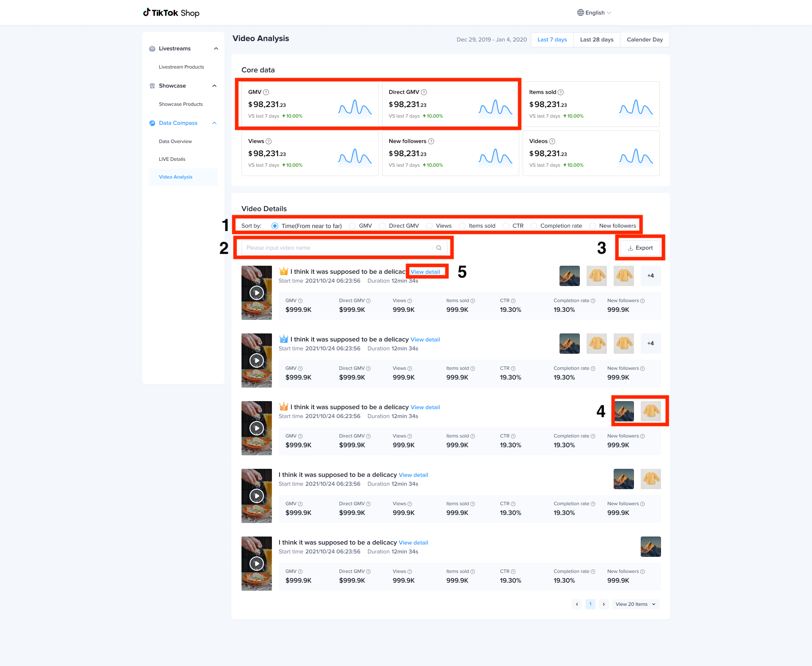The width and height of the screenshot is (812, 666).
Task: Collapse the Livestreams sidebar section
Action: tap(216, 49)
